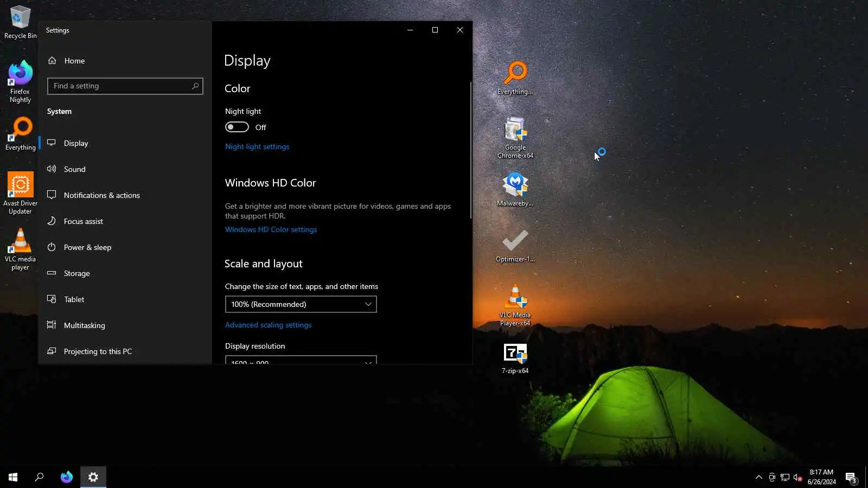Viewport: 868px width, 488px height.
Task: Maximize the Settings window
Action: (x=435, y=30)
